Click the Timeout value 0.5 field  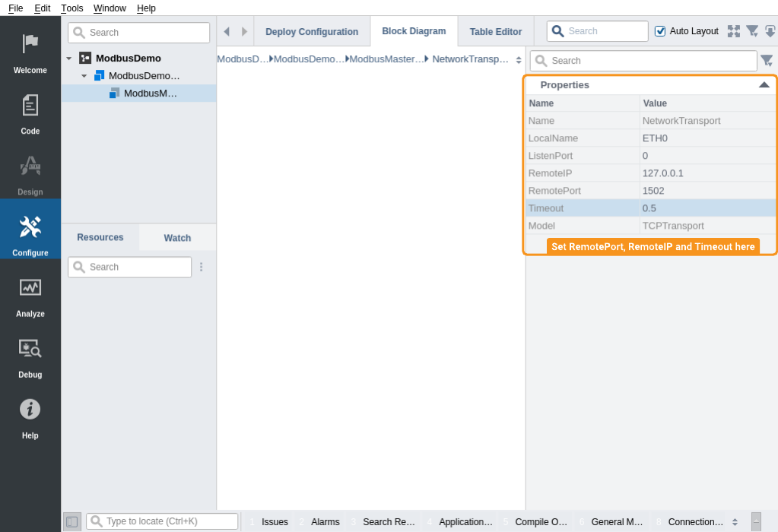[x=707, y=208]
